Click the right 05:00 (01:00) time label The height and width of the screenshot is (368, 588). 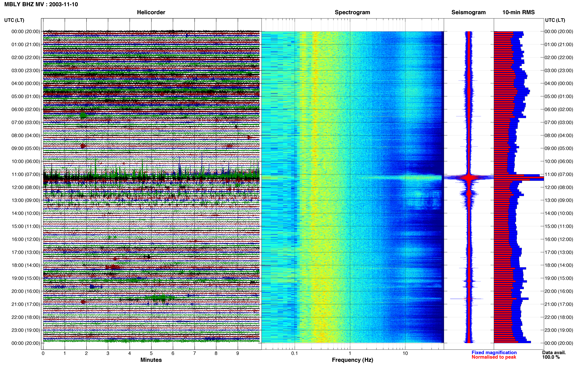(559, 96)
